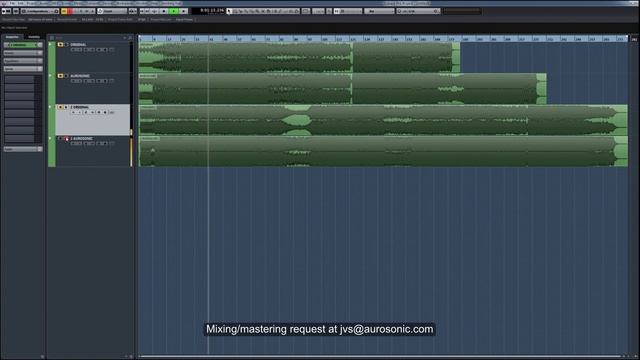Screen dimensions: 640x360
Task: Start playback with the green Play button
Action: click(x=174, y=11)
